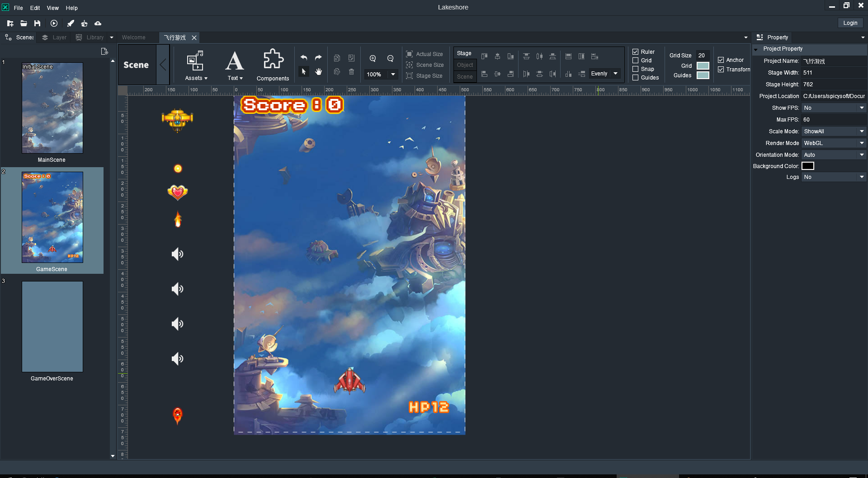Screen dimensions: 868x478
Task: Enable the Snap checkbox
Action: point(635,69)
